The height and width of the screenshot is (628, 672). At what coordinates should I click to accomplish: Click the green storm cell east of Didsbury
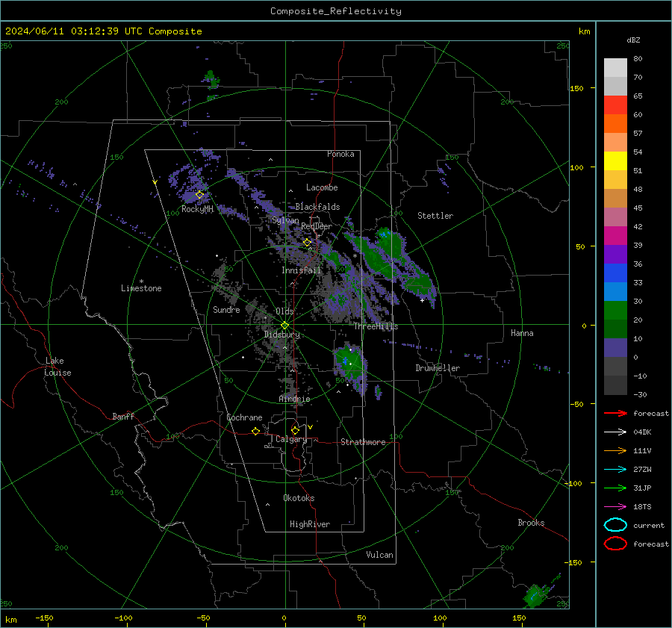(349, 362)
